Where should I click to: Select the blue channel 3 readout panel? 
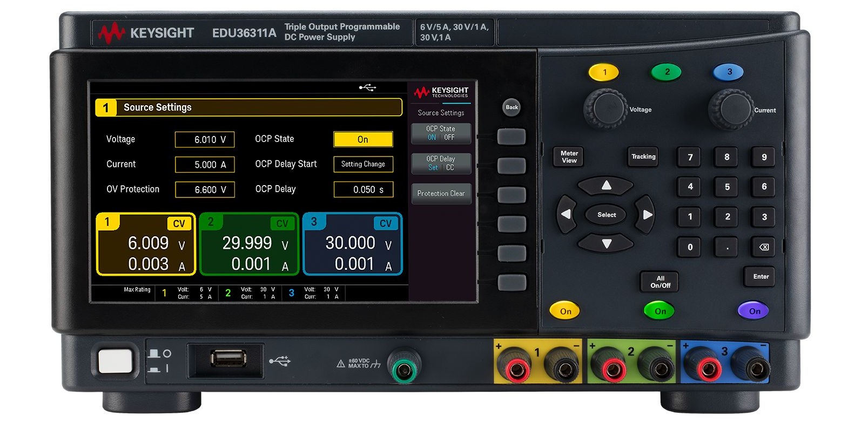[352, 244]
